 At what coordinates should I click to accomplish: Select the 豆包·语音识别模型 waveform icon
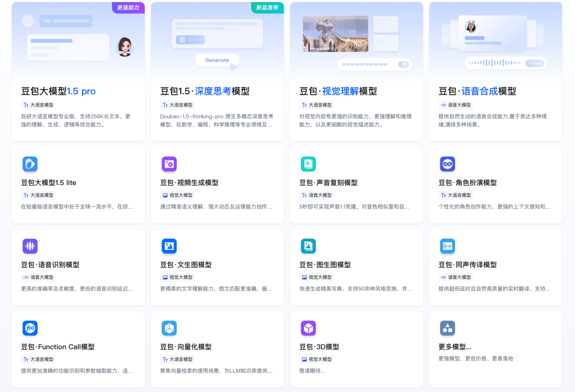pos(30,246)
